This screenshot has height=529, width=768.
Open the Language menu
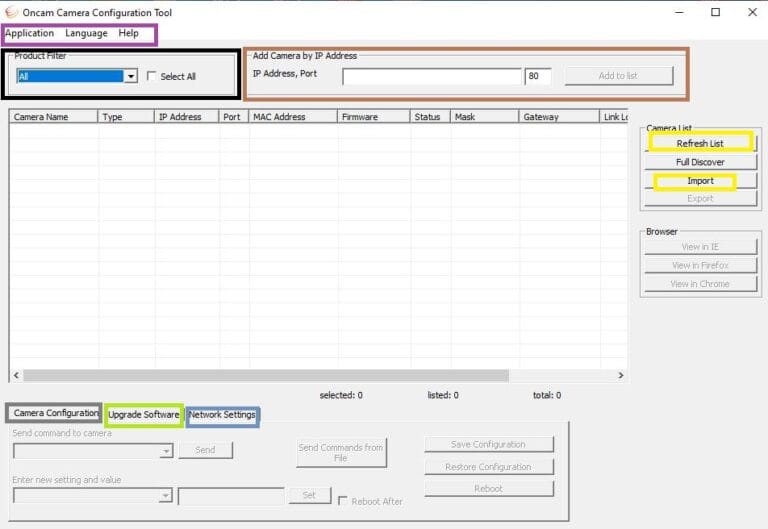[86, 33]
